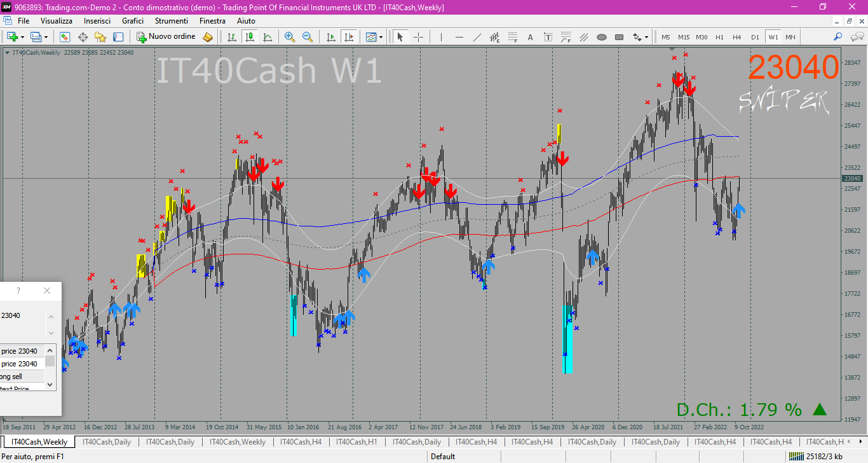Switch timeframe to M5
The image size is (868, 463).
click(x=666, y=37)
